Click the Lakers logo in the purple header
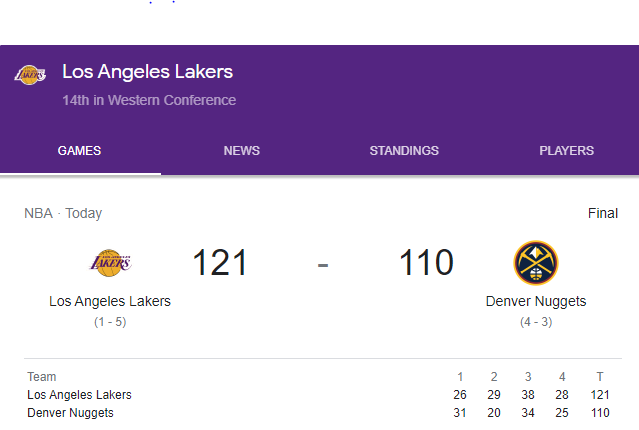 point(30,75)
